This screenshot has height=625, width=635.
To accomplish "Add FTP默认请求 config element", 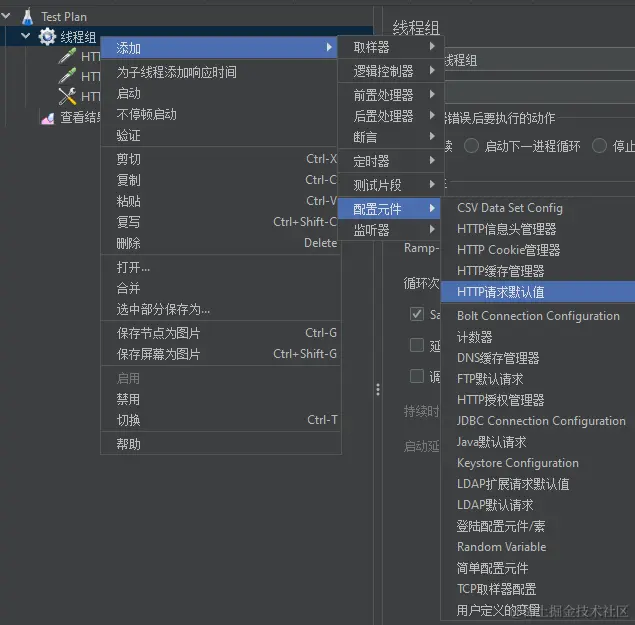I will 538,379.
